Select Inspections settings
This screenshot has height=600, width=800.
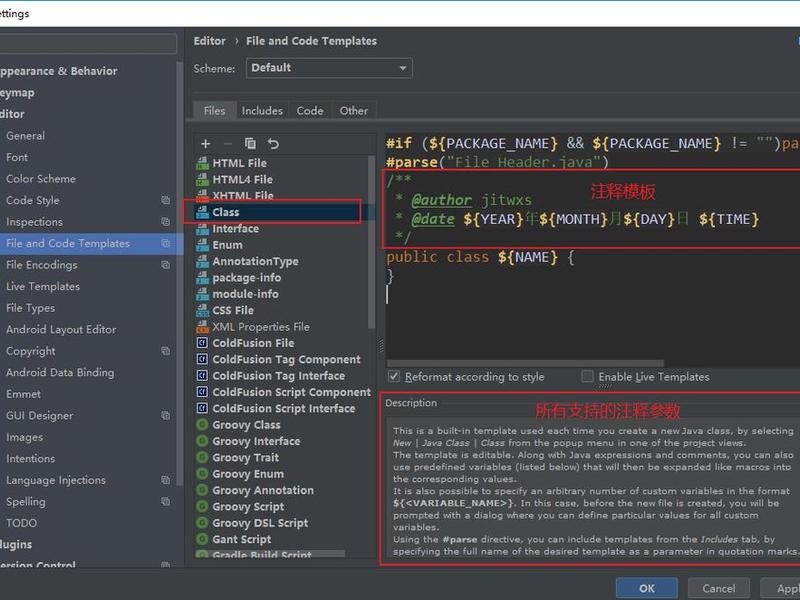tap(34, 221)
